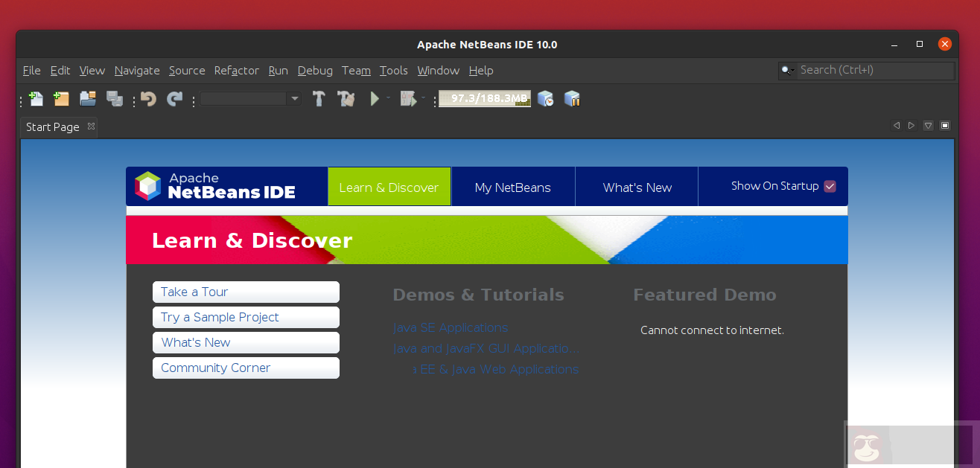This screenshot has height=468, width=980.
Task: Switch to the My NetBeans tab
Action: [x=513, y=186]
